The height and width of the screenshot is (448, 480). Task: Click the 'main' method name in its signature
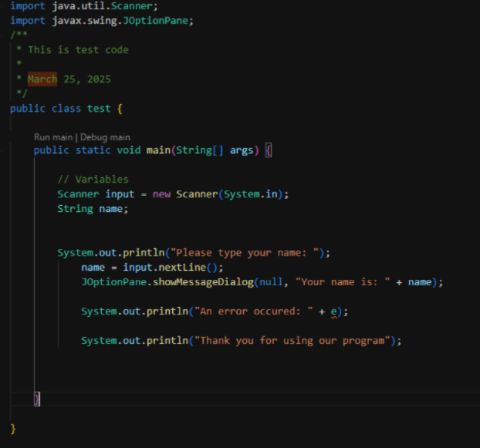pyautogui.click(x=158, y=150)
